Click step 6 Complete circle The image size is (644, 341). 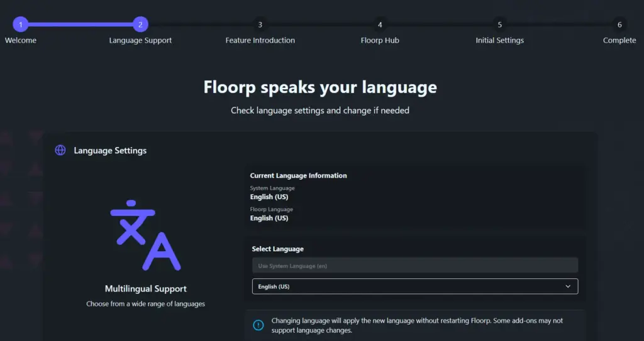[619, 24]
